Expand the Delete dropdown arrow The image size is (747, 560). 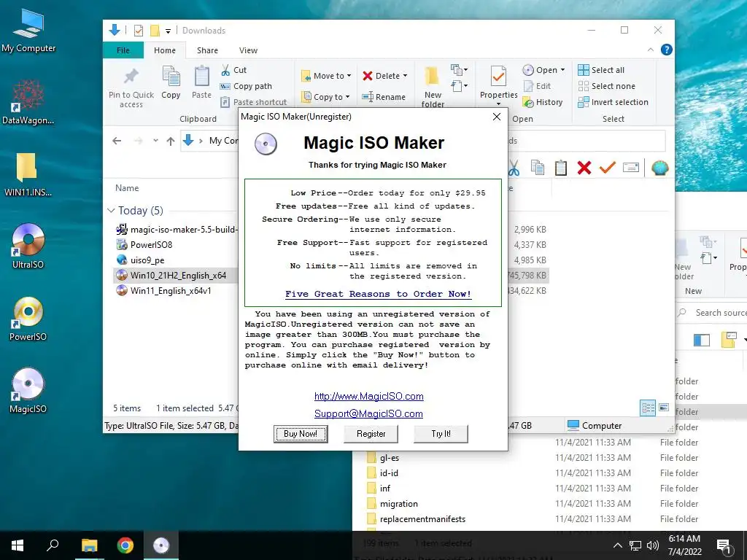[405, 76]
